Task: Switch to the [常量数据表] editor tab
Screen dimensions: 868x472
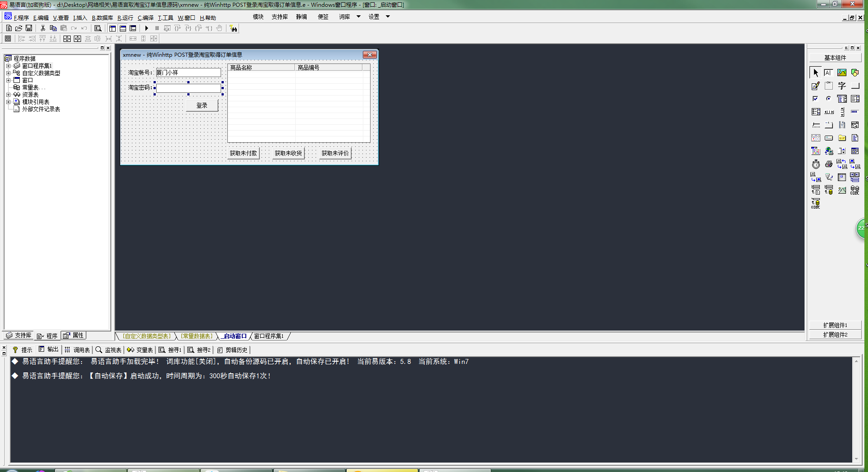Action: [x=197, y=336]
